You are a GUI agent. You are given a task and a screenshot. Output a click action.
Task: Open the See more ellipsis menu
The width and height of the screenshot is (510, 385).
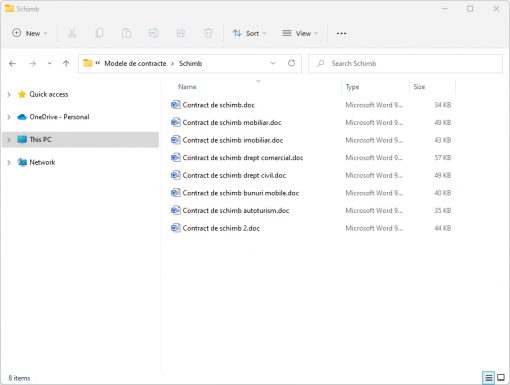point(341,33)
